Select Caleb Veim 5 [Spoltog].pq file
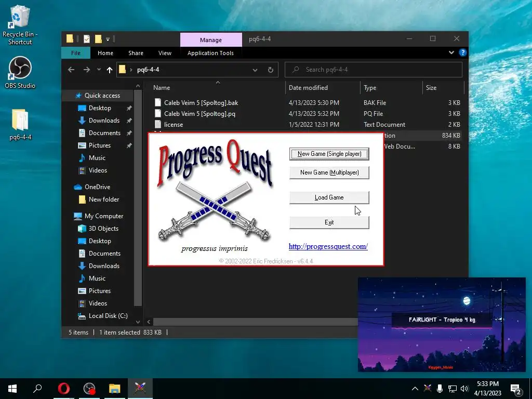532x399 pixels. pos(199,114)
